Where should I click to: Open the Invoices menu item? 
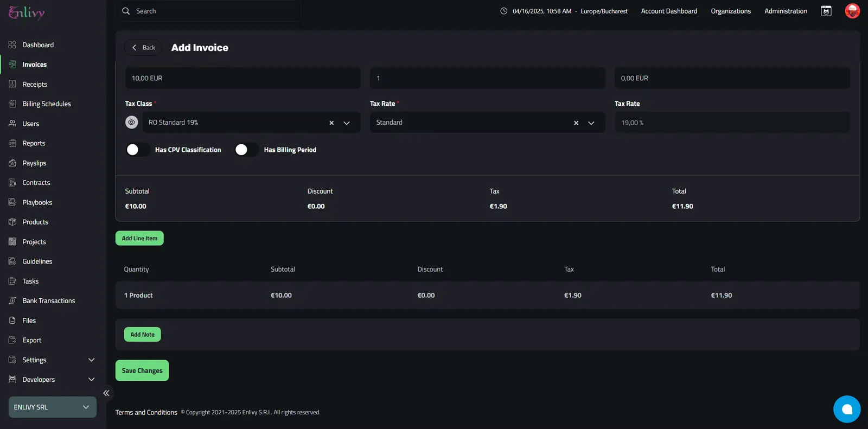(x=35, y=65)
